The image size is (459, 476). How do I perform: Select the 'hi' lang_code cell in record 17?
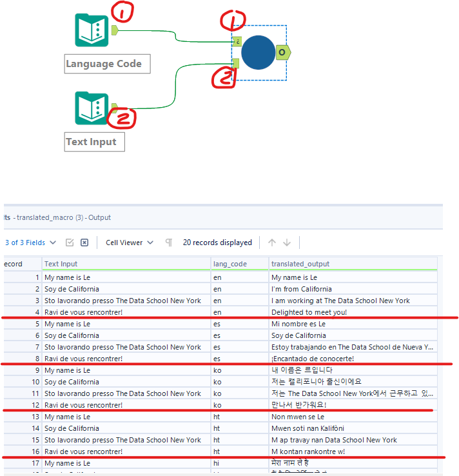[x=240, y=463]
